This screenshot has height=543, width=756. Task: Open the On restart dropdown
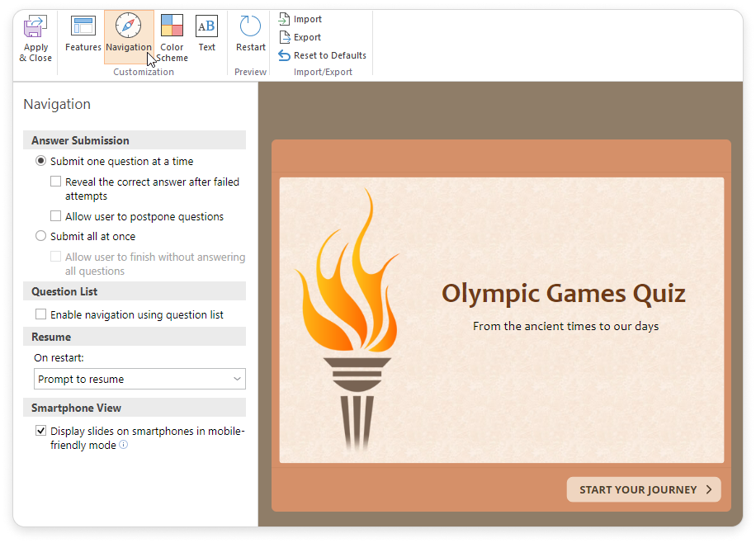pyautogui.click(x=140, y=380)
